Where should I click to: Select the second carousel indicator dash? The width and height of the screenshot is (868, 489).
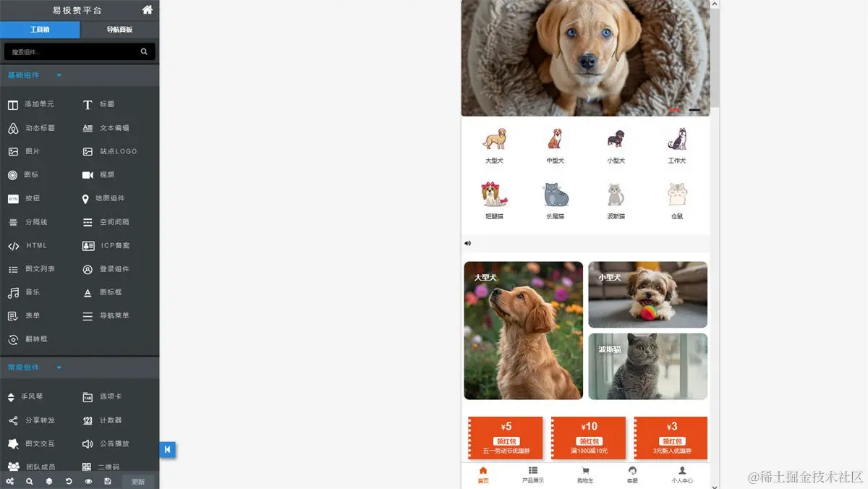[694, 110]
